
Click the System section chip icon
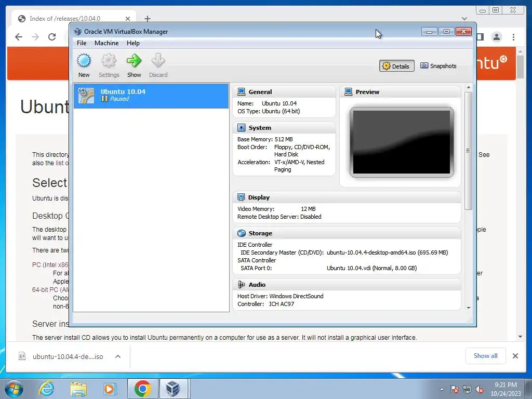click(241, 128)
